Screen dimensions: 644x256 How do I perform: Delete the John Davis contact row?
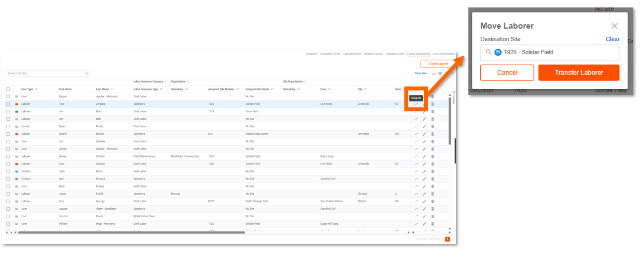pyautogui.click(x=432, y=171)
